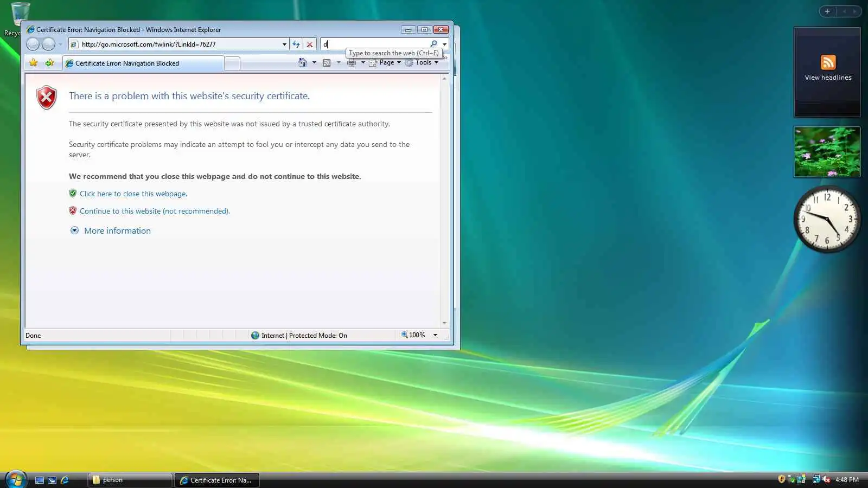Screen dimensions: 868x488
Task: Click the page scrollbar up arrow
Action: tap(444, 79)
